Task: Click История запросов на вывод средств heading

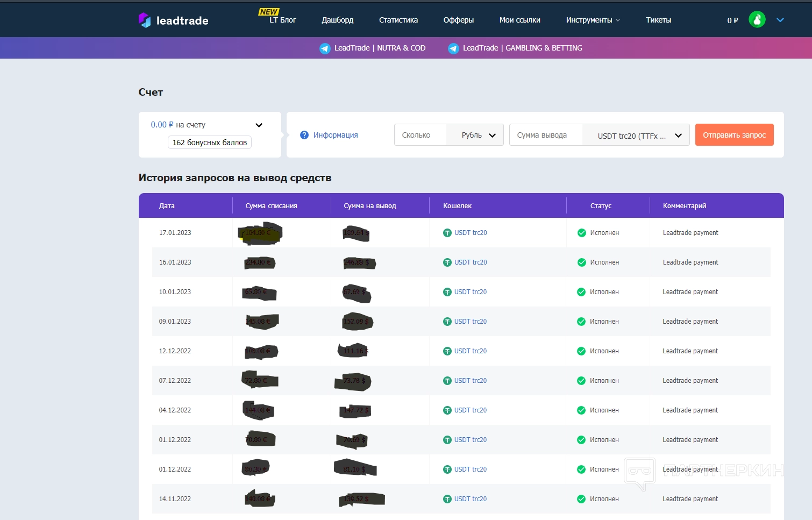Action: click(x=235, y=178)
